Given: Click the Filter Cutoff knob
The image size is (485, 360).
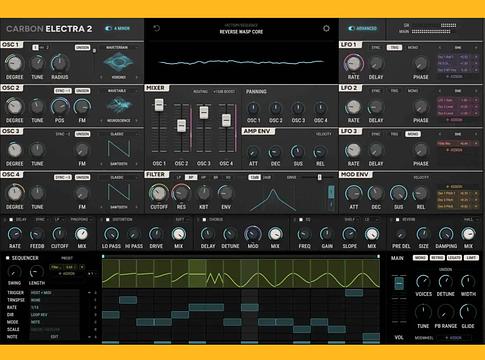Looking at the screenshot, I should click(x=159, y=193).
